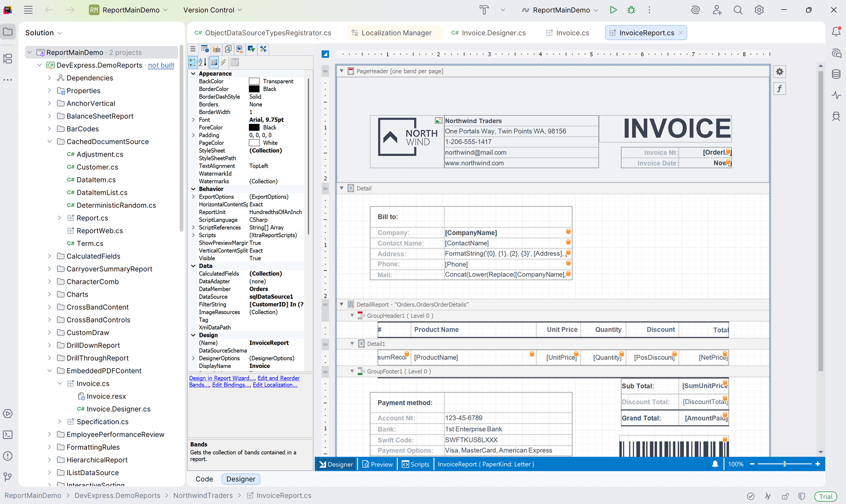Click the 'not built' link next to DevExpress.DemoReports

tap(161, 65)
